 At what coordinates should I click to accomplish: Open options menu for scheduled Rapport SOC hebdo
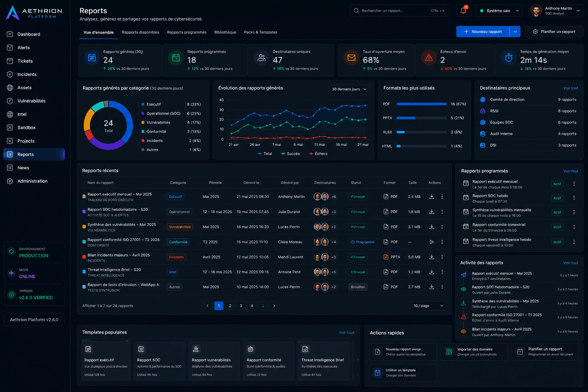click(574, 198)
